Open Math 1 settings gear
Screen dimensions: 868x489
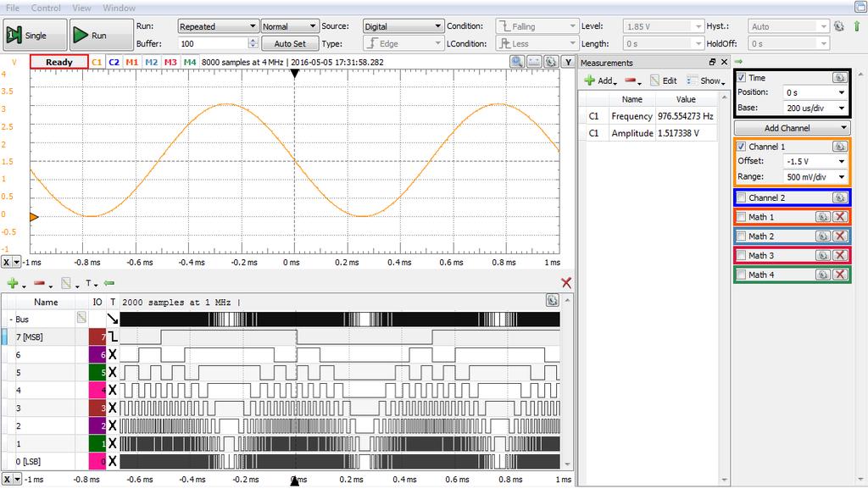coord(822,217)
